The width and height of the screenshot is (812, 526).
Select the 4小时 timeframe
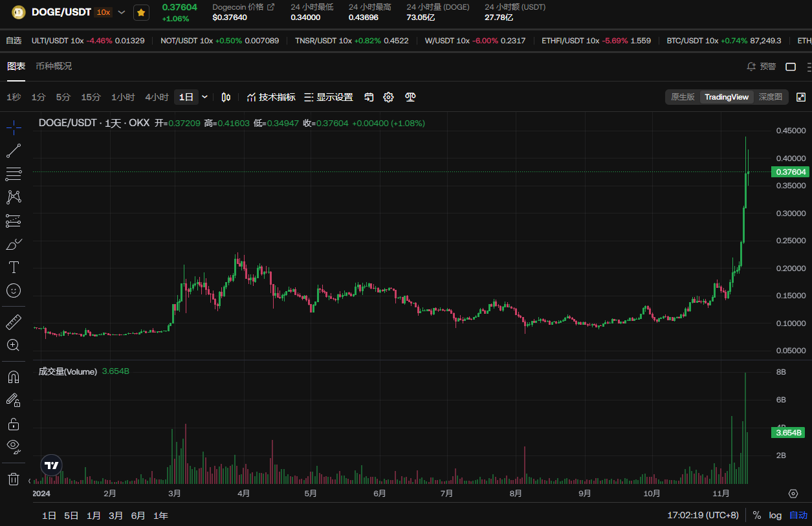click(x=157, y=97)
